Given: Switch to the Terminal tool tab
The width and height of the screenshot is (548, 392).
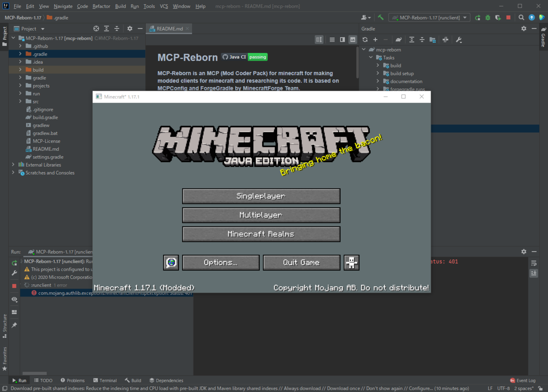Looking at the screenshot, I should click(x=105, y=380).
